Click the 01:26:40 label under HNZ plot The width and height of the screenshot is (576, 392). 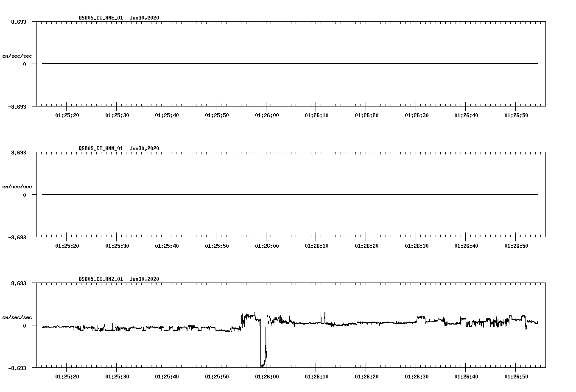(466, 376)
